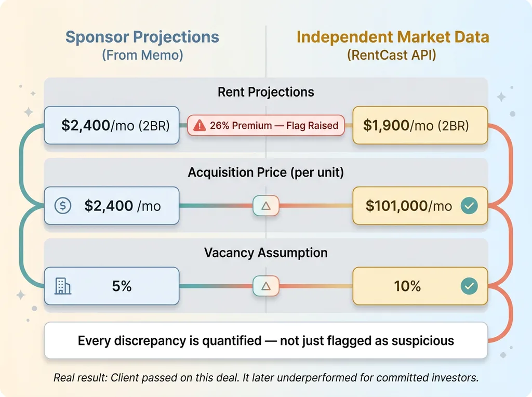Click the red warning triangle icon

coord(199,125)
